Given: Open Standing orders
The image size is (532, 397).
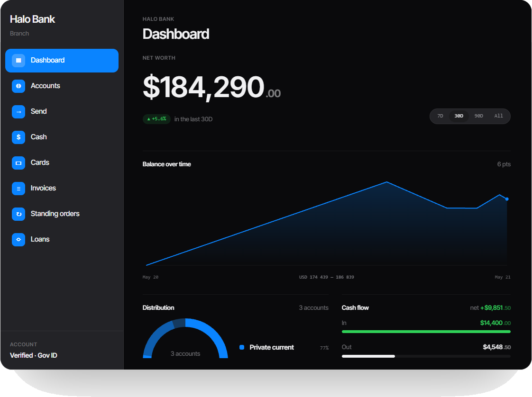Looking at the screenshot, I should point(62,214).
